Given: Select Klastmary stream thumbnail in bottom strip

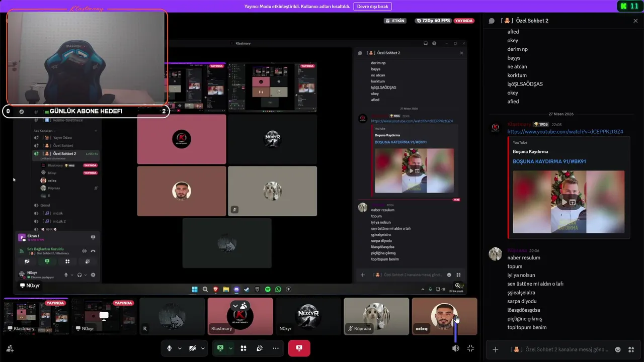Looking at the screenshot, I should 36,316.
